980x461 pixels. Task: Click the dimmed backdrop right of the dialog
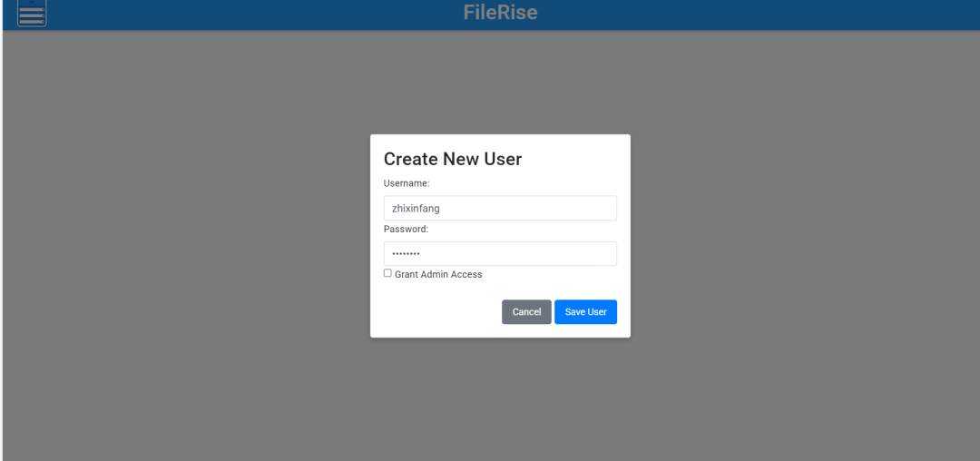click(799, 236)
